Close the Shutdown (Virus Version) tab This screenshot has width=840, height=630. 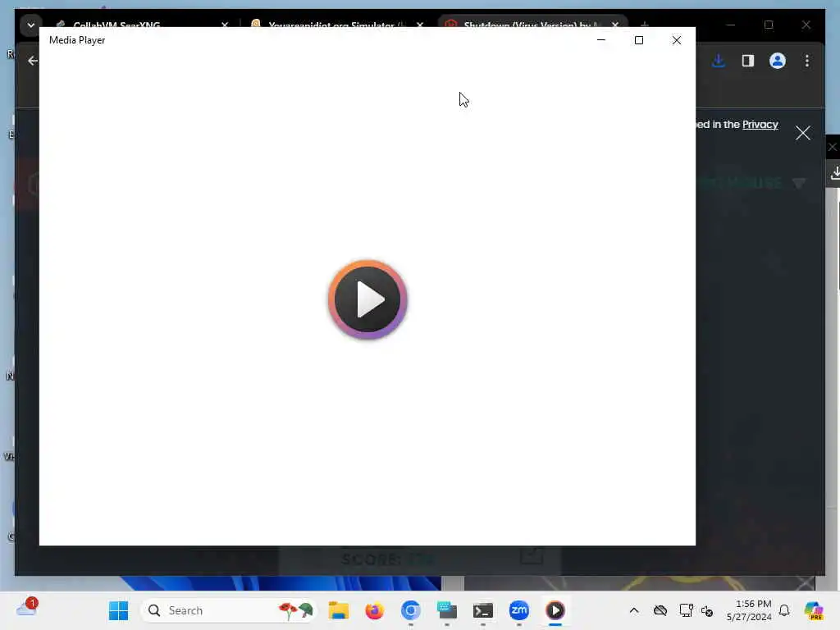615,25
